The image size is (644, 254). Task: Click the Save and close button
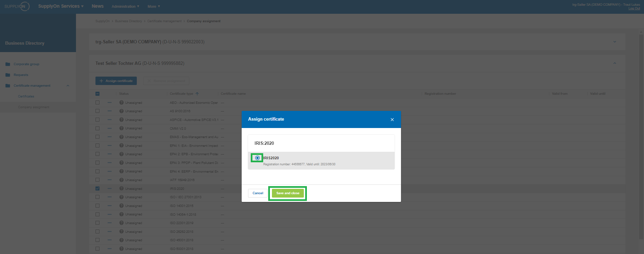coord(288,193)
